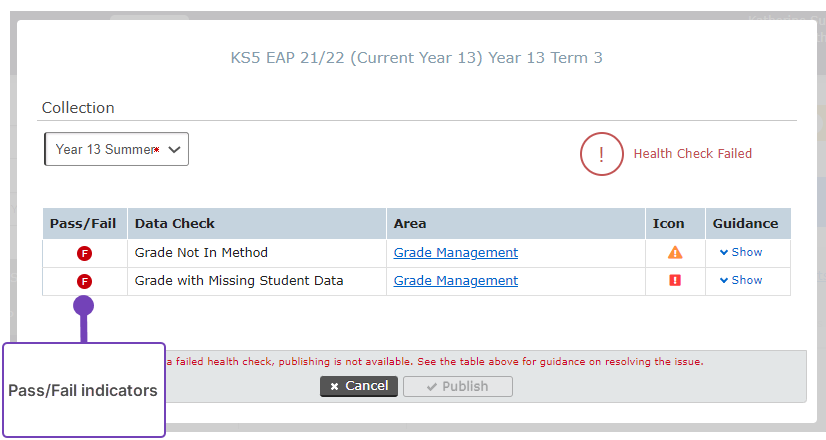Expand Show guidance for Grade Not In Method

pyautogui.click(x=741, y=253)
